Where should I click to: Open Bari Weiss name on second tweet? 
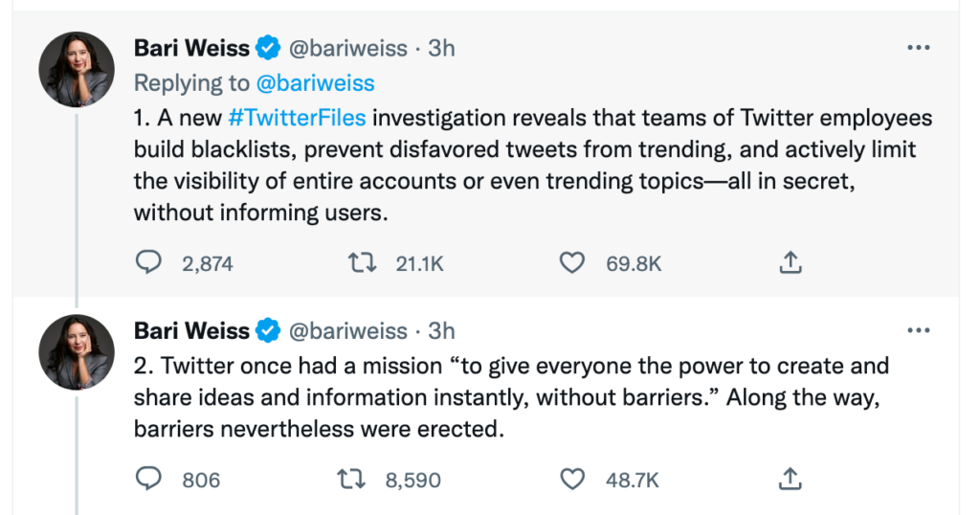point(191,330)
